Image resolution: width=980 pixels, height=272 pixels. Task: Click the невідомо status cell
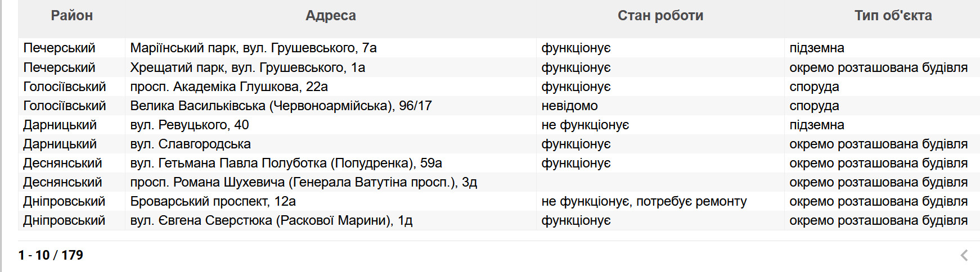(569, 106)
